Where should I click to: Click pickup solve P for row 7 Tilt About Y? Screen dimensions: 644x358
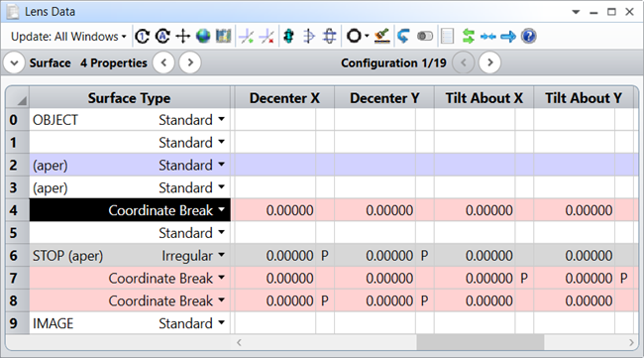pyautogui.click(x=623, y=278)
